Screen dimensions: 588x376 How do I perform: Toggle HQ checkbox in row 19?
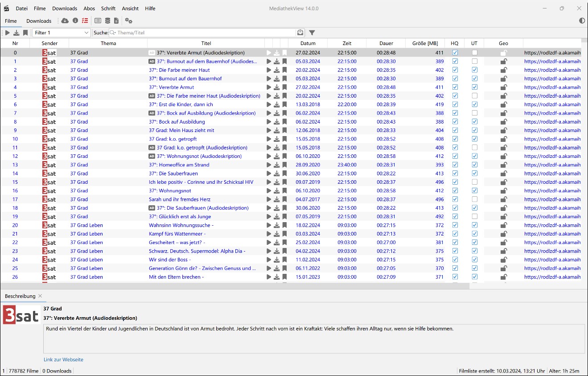(x=455, y=216)
